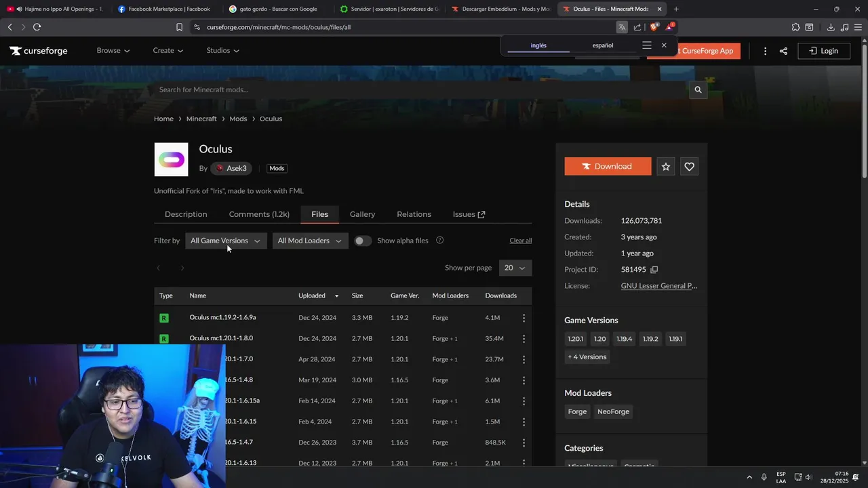Open GNU Lesser General license link
Image resolution: width=868 pixels, height=488 pixels.
point(659,286)
